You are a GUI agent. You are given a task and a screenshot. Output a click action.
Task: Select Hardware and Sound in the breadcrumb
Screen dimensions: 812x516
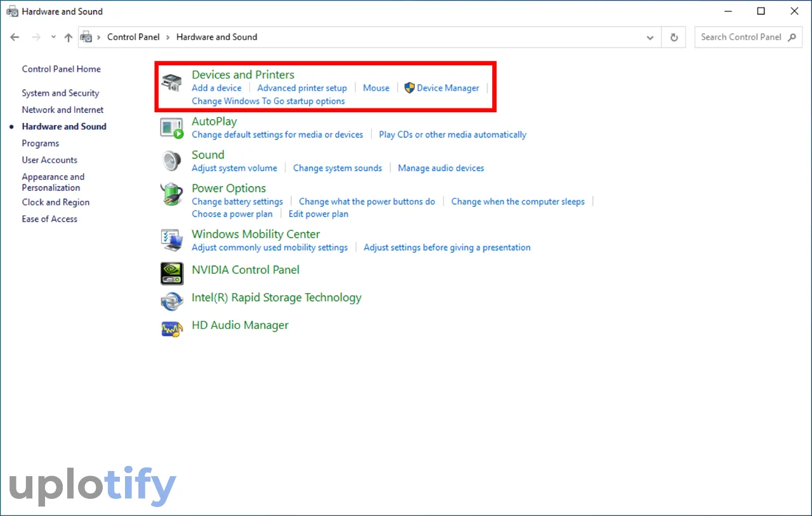point(216,37)
